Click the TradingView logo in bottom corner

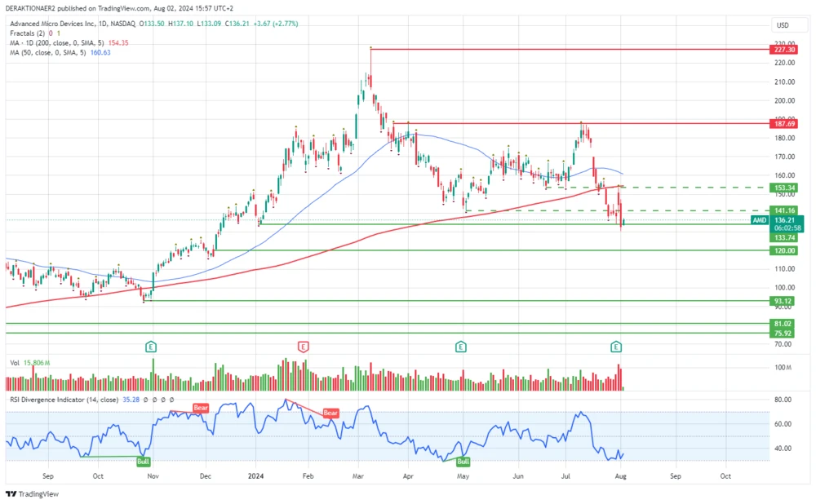point(31,494)
